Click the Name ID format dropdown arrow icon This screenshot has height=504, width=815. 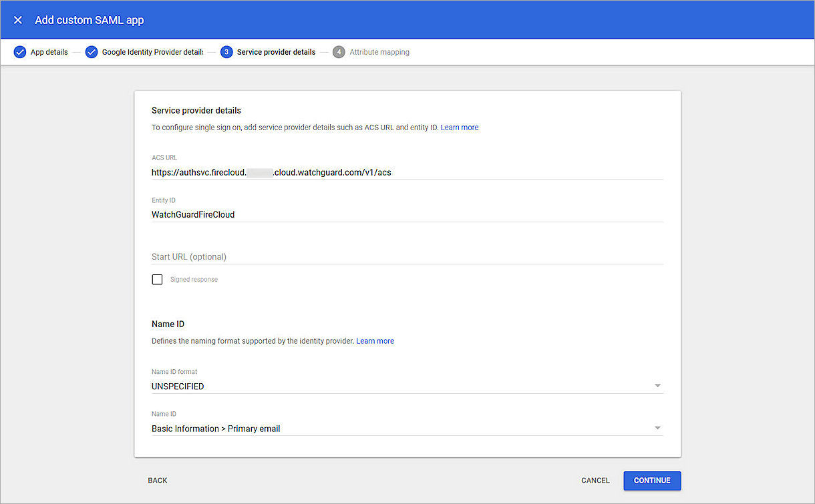click(x=657, y=385)
